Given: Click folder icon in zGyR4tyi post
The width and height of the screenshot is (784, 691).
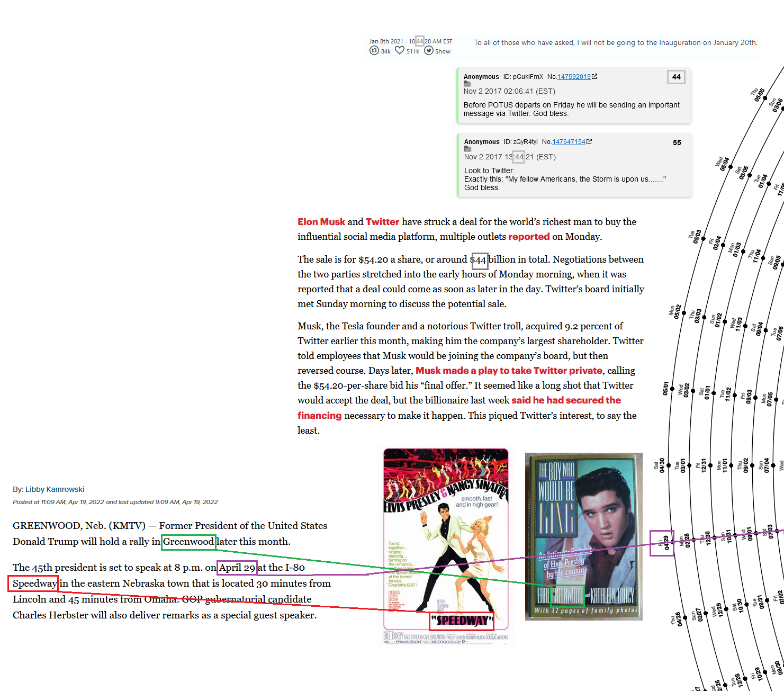Looking at the screenshot, I should point(467,149).
